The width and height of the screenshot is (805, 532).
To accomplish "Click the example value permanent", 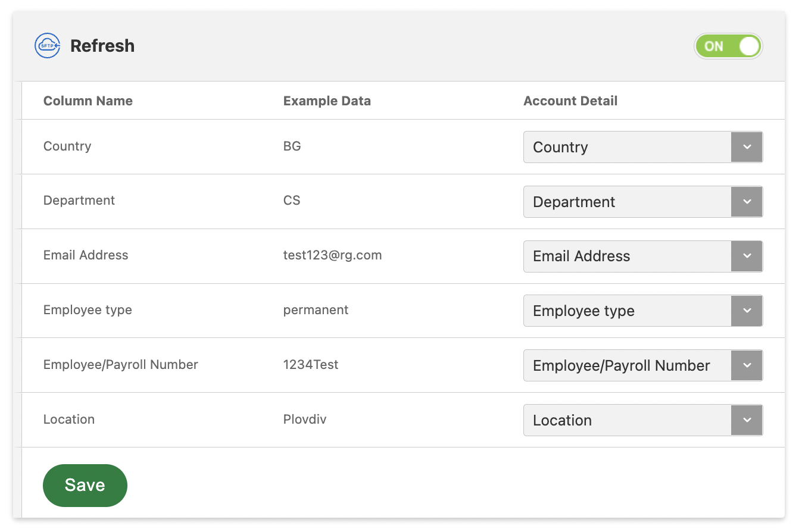I will tap(316, 310).
